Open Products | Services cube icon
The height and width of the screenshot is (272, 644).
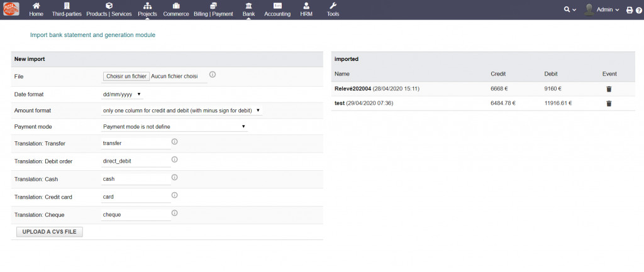tap(109, 6)
